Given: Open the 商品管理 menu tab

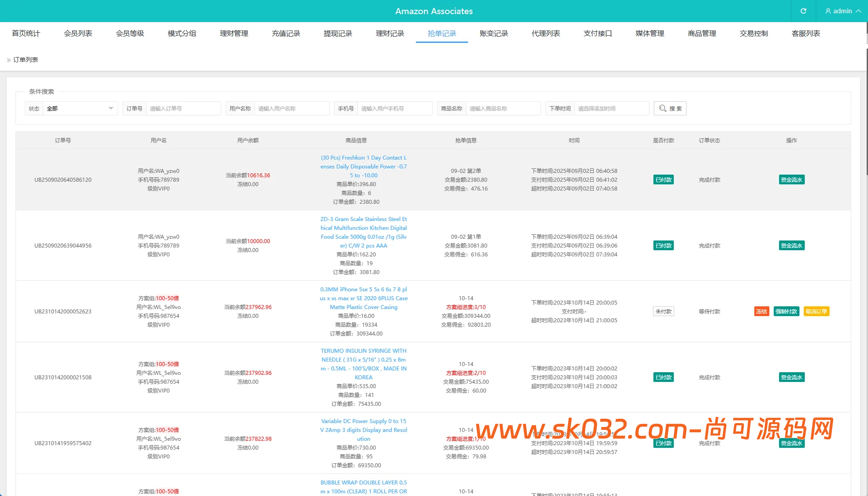Looking at the screenshot, I should [702, 34].
